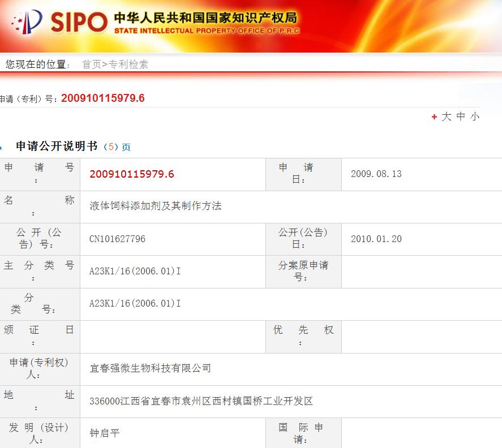This screenshot has height=448, width=502.
Task: Select the 申请号 value in the table
Action: [x=131, y=174]
